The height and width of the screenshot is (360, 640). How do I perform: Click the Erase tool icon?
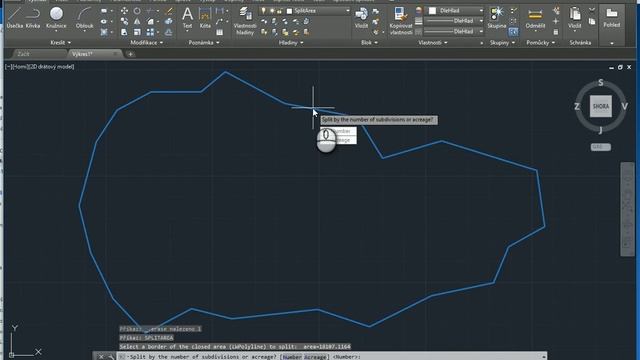[x=169, y=11]
